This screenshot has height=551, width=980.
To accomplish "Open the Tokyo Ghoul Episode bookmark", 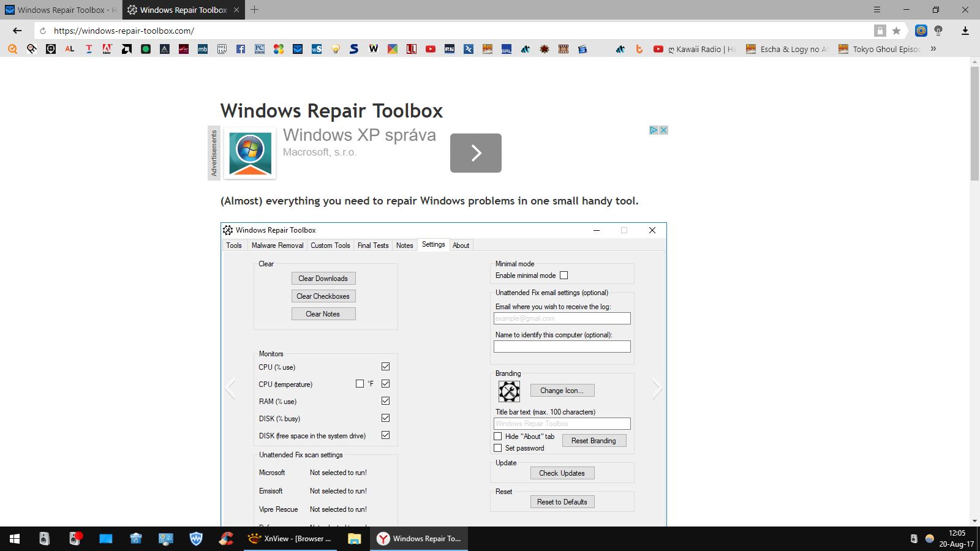I will click(880, 49).
